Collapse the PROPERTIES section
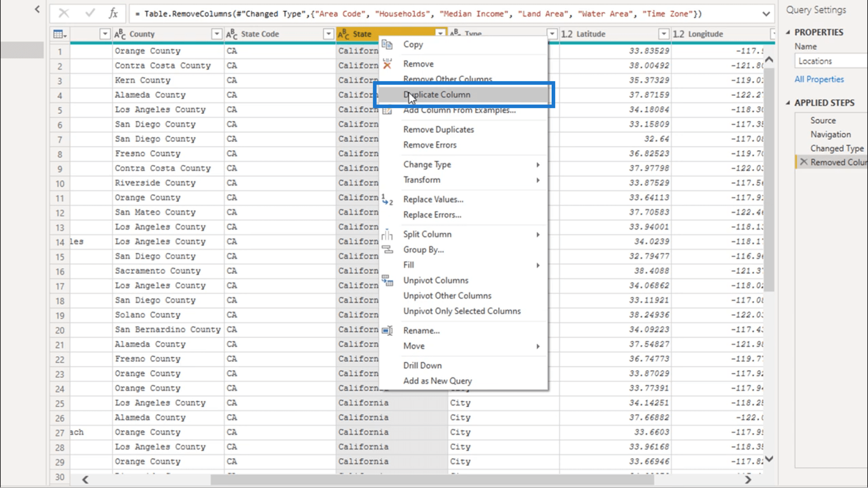The height and width of the screenshot is (488, 868). [788, 32]
